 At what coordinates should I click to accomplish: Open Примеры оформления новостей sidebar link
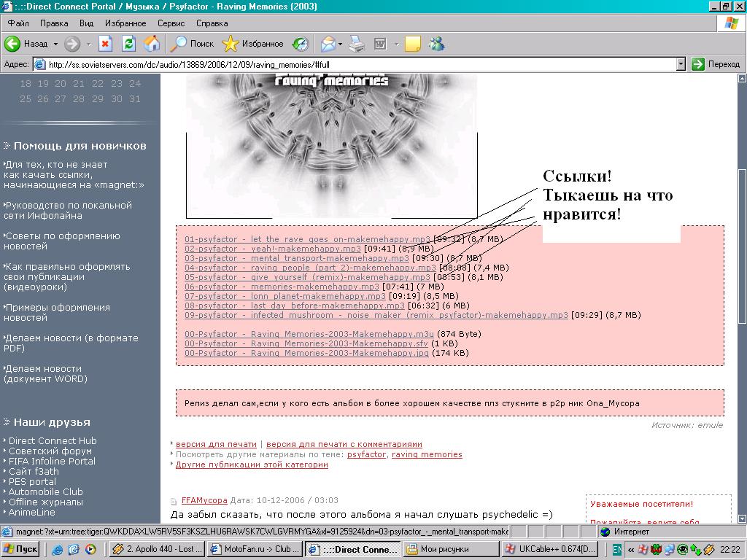click(57, 312)
